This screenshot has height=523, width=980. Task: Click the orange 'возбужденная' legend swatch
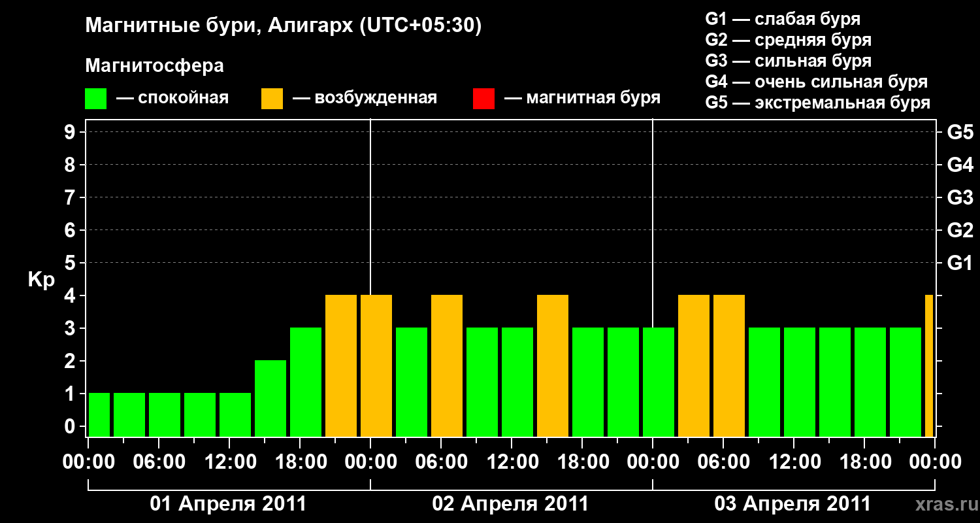pyautogui.click(x=272, y=99)
